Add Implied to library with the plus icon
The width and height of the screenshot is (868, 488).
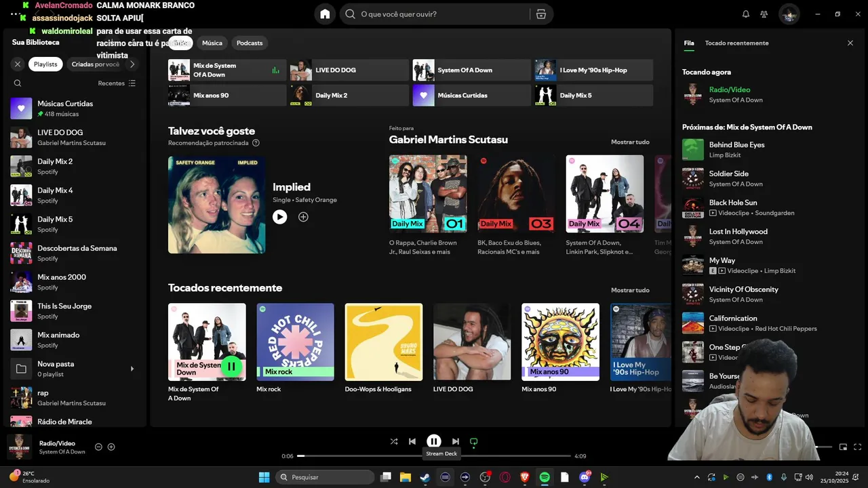tap(303, 217)
